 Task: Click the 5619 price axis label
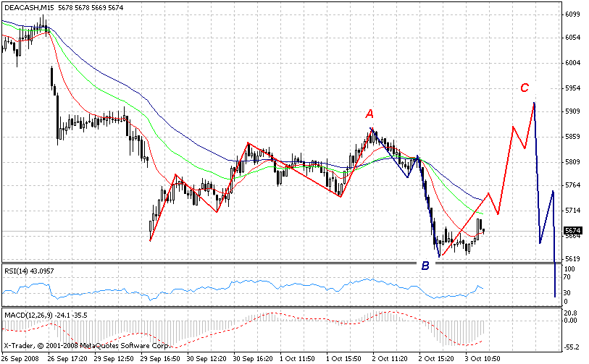(x=572, y=259)
